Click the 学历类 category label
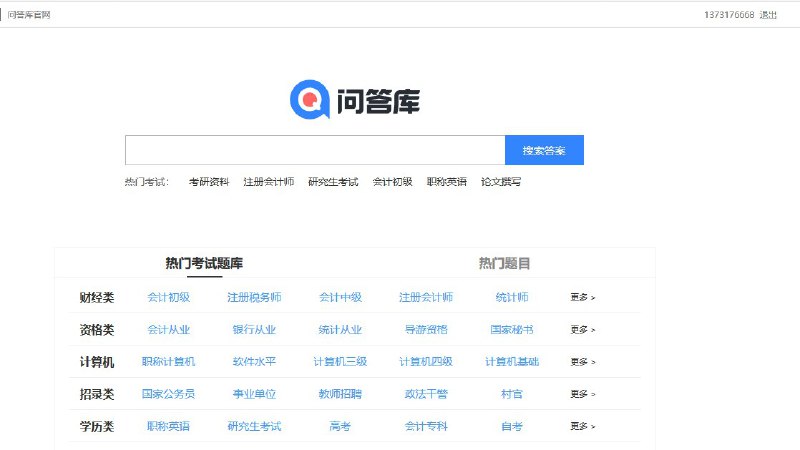The image size is (800, 450). [96, 426]
